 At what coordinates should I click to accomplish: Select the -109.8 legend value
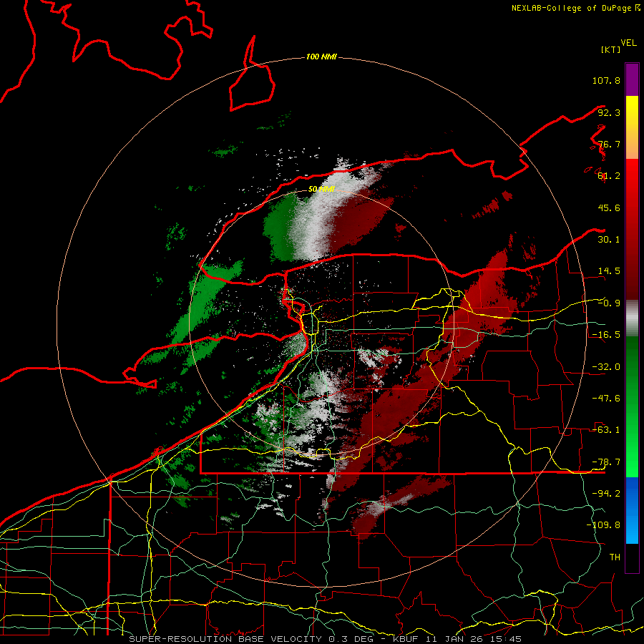tap(604, 525)
